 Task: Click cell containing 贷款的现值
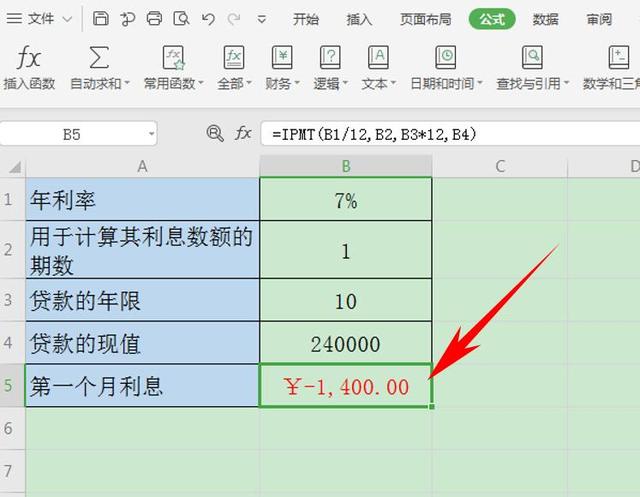click(x=142, y=342)
